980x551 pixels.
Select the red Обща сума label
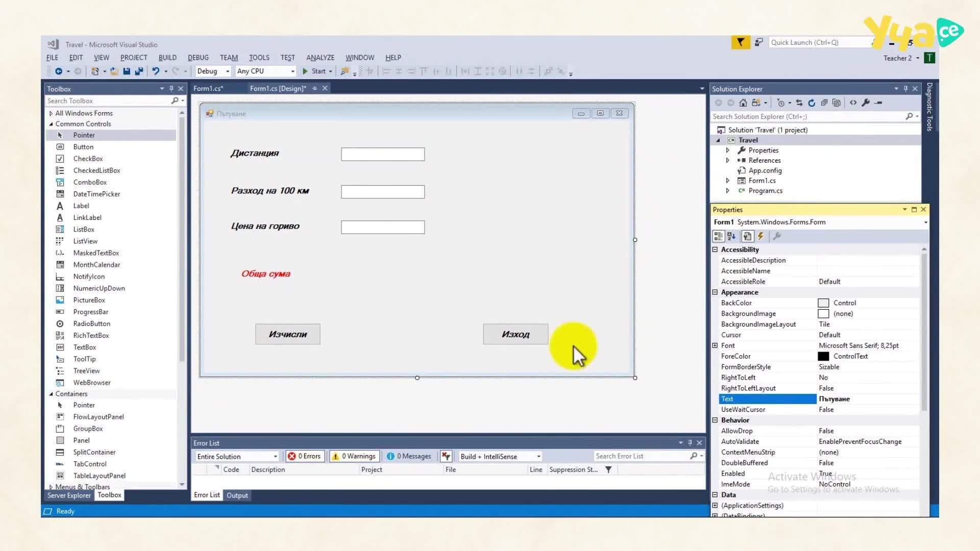[x=265, y=274]
